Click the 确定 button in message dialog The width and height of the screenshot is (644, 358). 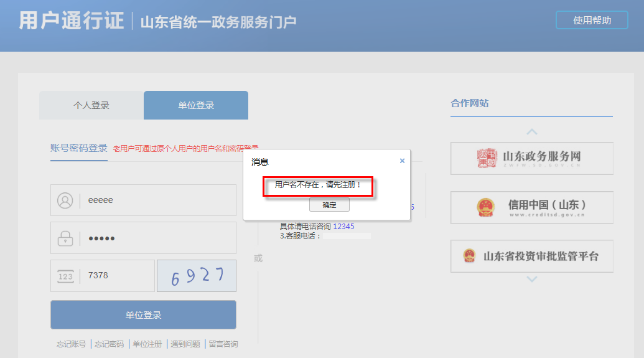point(329,205)
